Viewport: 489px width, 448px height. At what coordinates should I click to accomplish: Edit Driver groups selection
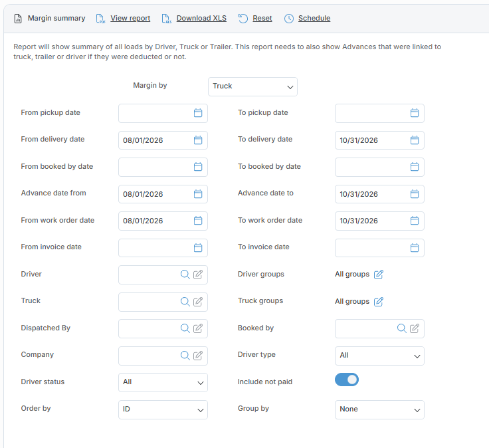(x=378, y=275)
